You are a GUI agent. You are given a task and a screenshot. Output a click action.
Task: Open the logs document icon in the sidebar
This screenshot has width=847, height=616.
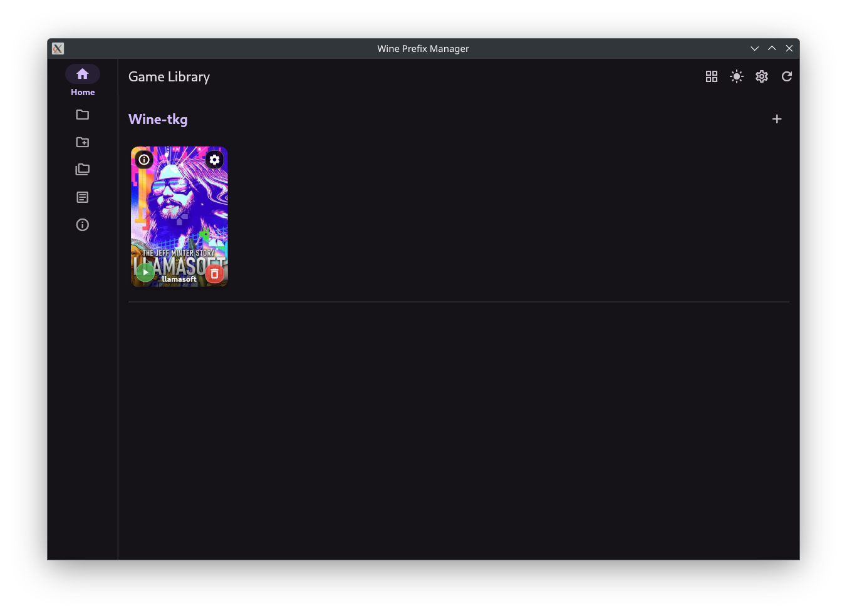point(83,197)
